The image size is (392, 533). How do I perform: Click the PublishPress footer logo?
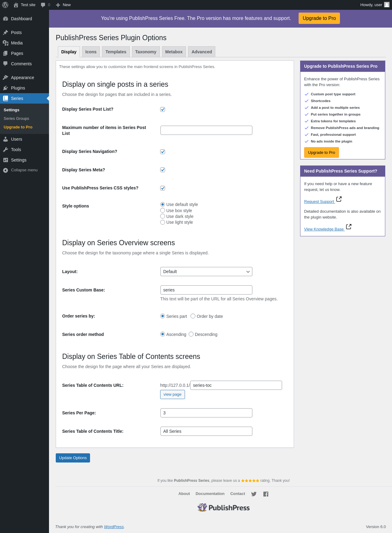pos(224,508)
